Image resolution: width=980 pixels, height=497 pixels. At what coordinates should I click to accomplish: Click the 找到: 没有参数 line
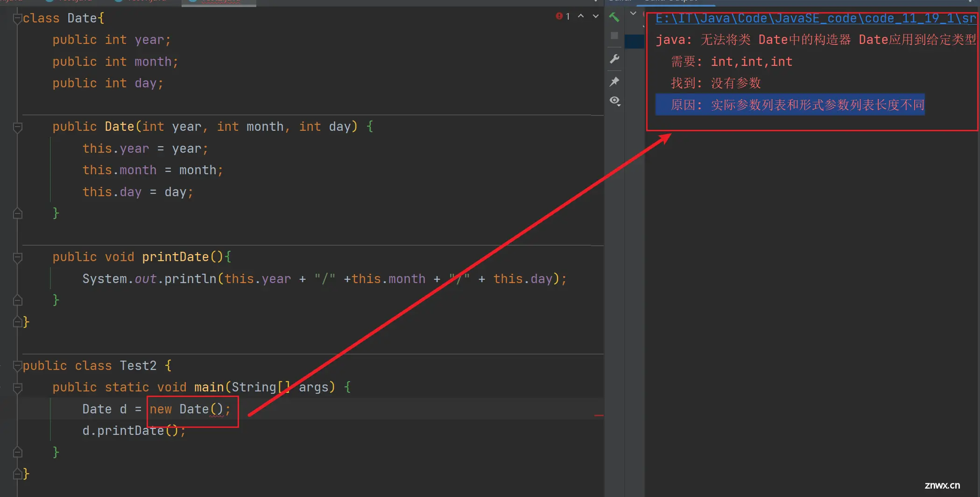coord(716,83)
